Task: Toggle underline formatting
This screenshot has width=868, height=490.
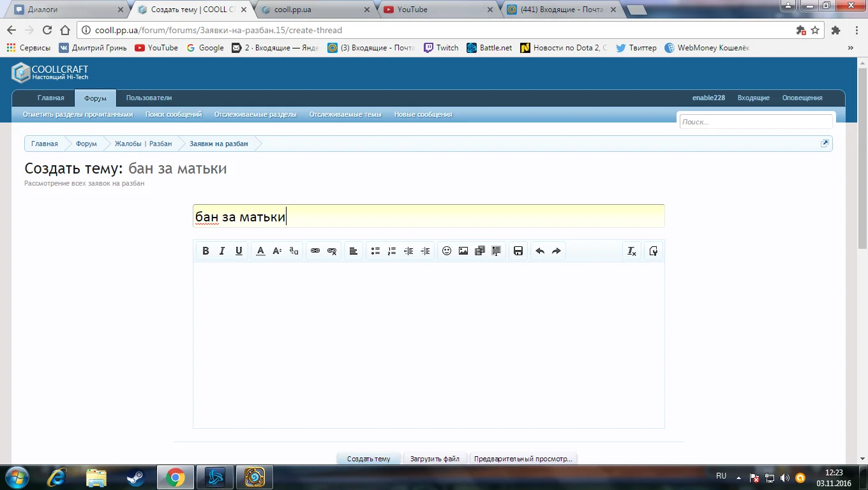Action: tap(239, 251)
